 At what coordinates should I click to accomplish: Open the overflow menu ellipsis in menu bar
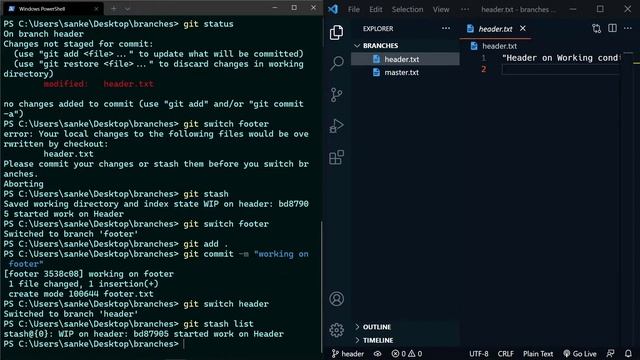tap(464, 9)
